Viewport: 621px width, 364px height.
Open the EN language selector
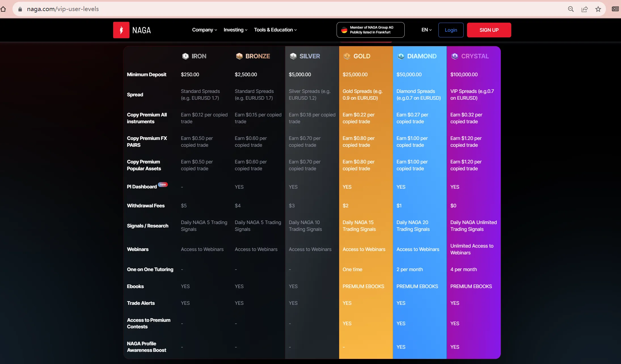point(426,30)
